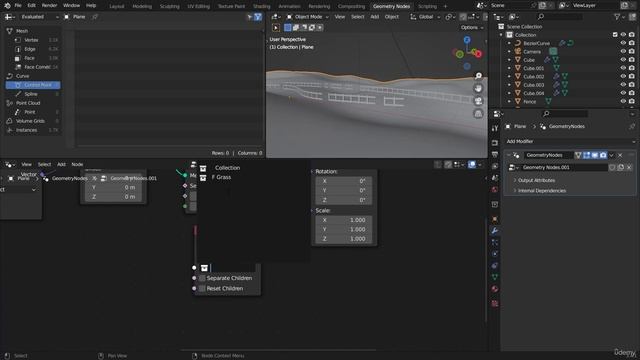This screenshot has height=360, width=640.
Task: Open the Modifier wrench properties tab
Action: point(495,231)
